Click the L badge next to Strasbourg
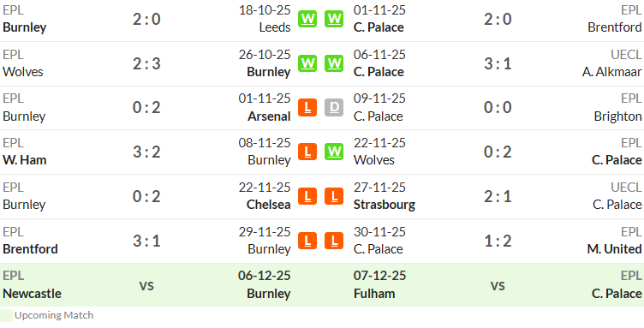644x328 pixels. click(334, 196)
